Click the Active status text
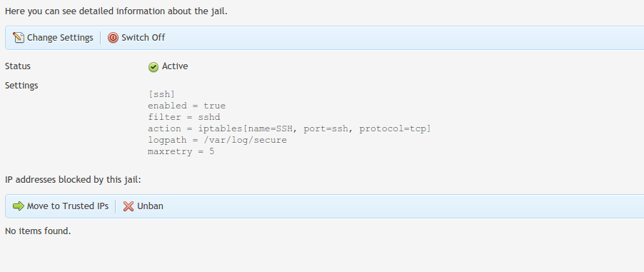644x272 pixels. click(175, 66)
